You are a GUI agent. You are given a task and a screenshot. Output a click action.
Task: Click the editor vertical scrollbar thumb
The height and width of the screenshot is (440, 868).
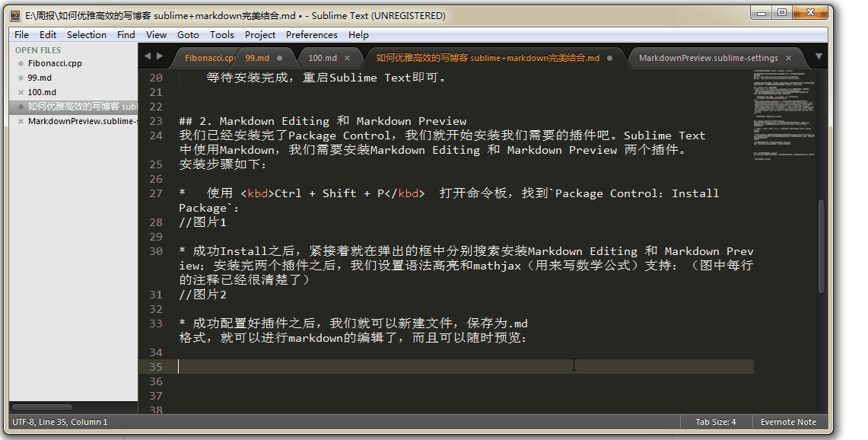(x=822, y=245)
